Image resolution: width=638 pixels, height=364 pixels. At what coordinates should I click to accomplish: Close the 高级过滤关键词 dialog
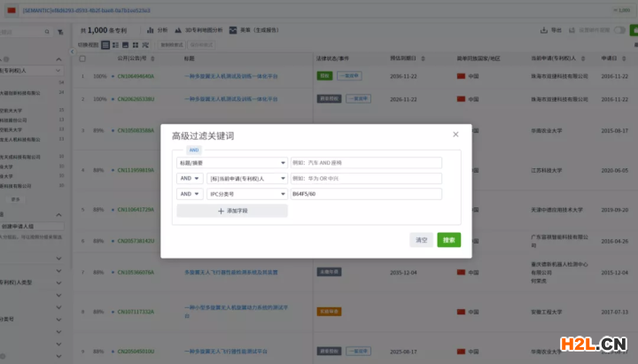click(455, 135)
